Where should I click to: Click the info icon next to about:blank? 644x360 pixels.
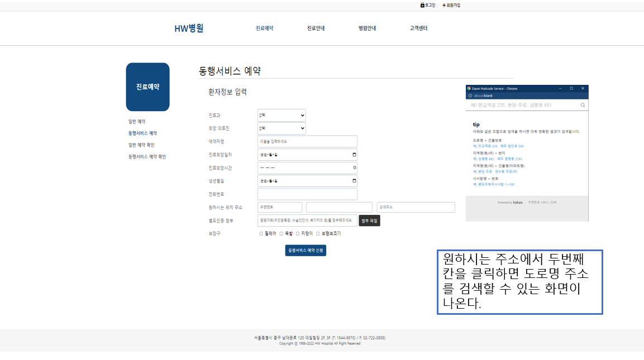(x=470, y=95)
